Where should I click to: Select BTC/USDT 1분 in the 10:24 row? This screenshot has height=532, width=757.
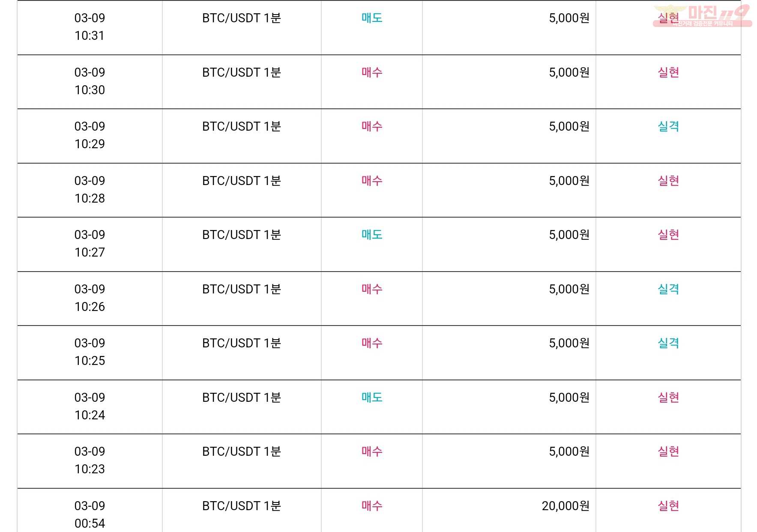click(x=242, y=398)
